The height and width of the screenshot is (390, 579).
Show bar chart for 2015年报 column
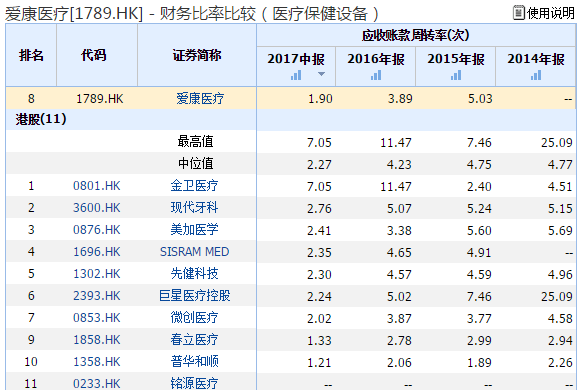pyautogui.click(x=456, y=76)
